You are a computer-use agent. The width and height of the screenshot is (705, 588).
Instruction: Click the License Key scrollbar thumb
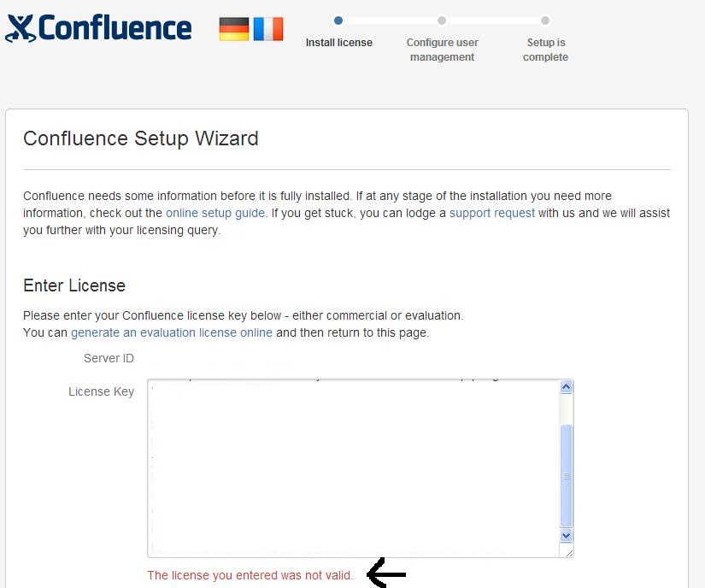point(566,475)
